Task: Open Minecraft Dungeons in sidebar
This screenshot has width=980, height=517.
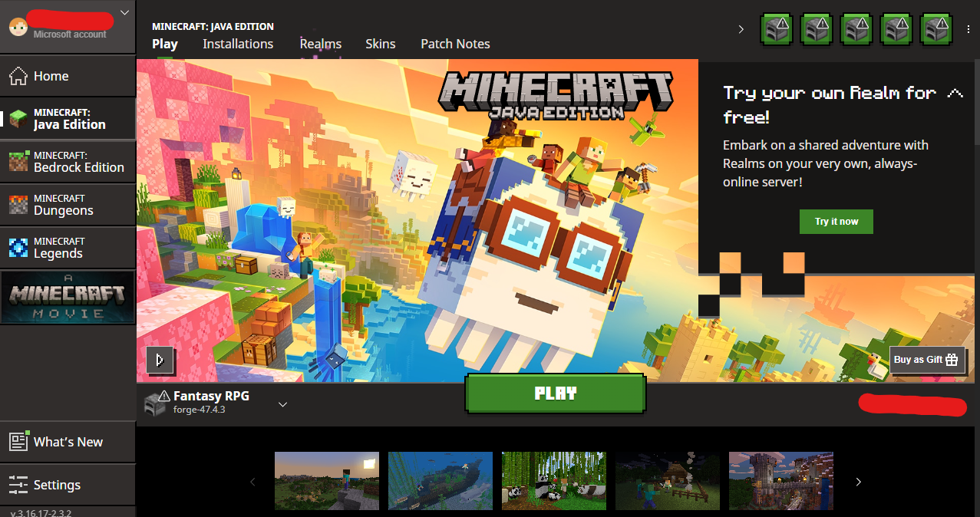Action: click(68, 205)
